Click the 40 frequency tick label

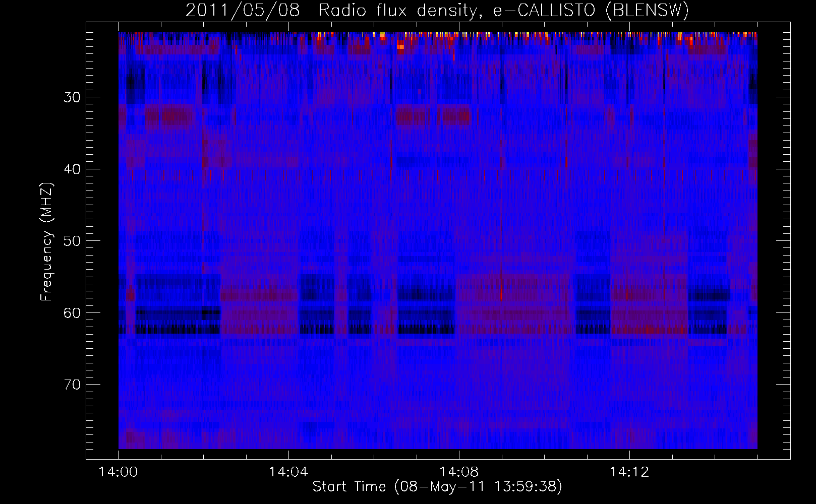coord(72,169)
